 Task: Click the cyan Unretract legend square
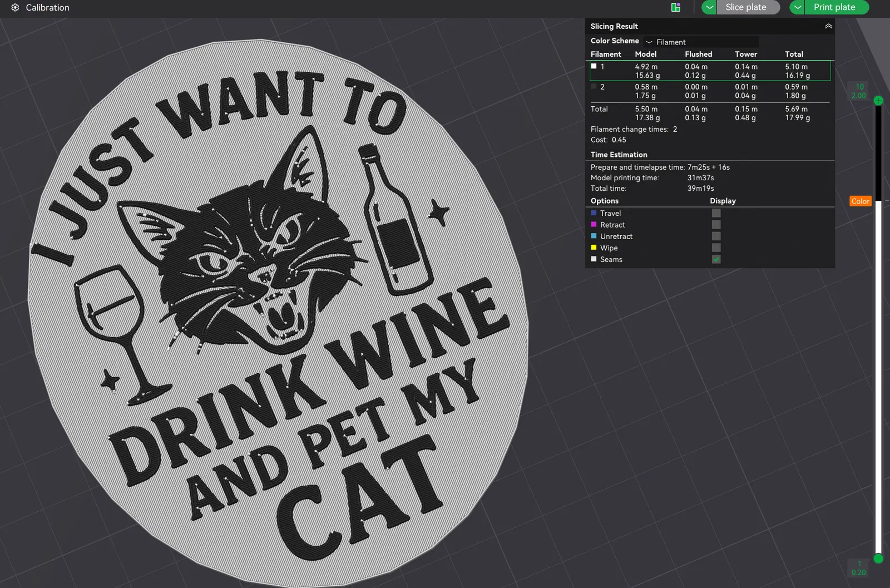[x=594, y=236]
